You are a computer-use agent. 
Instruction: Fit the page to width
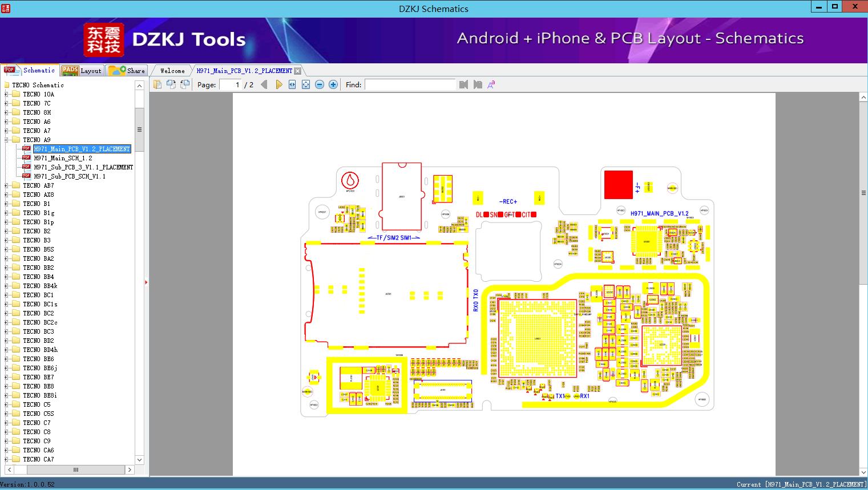(292, 84)
